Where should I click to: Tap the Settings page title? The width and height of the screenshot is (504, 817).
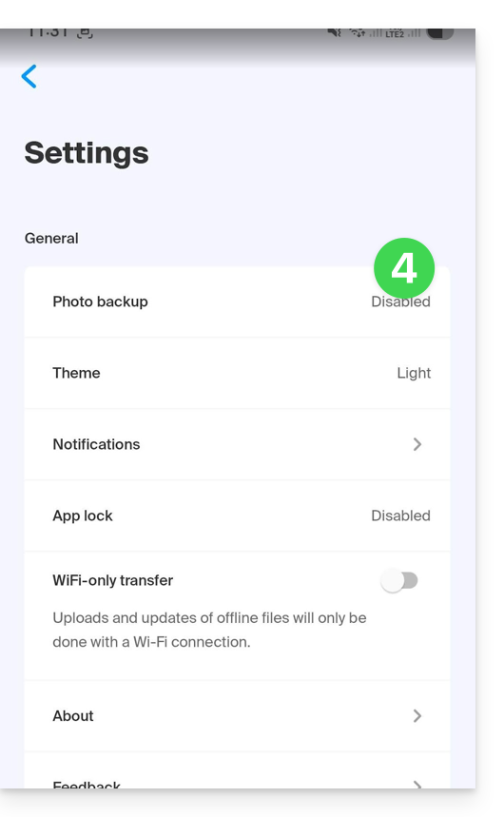tap(87, 153)
